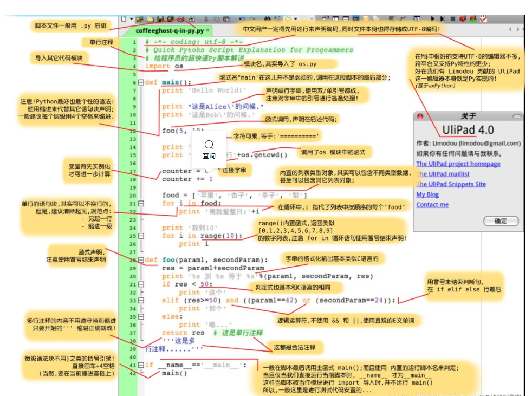Screen dimensions: 532x396
Task: Toggle the bottom panel window icon
Action: 346,18
